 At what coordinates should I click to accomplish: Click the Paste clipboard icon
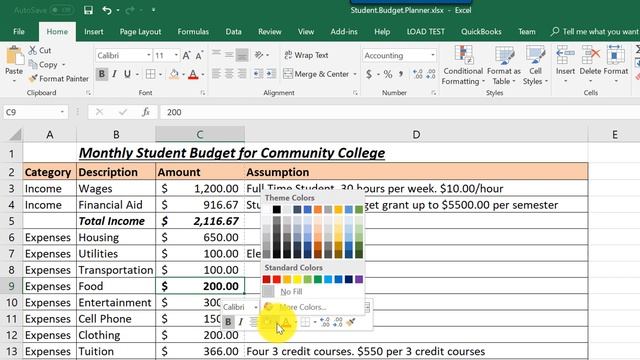coord(15,56)
